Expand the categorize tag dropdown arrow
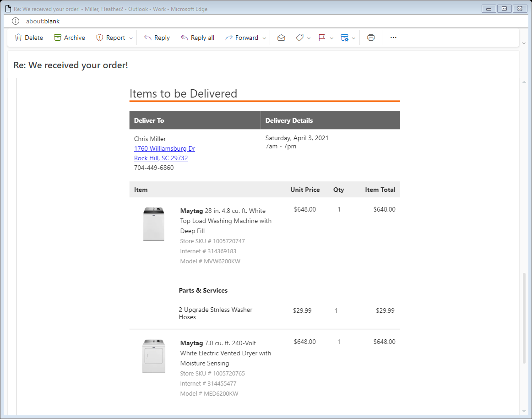 (309, 38)
